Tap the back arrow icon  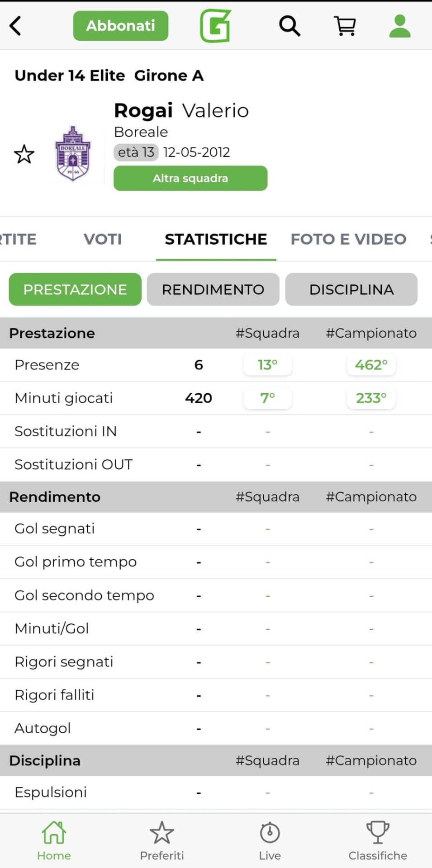(16, 26)
